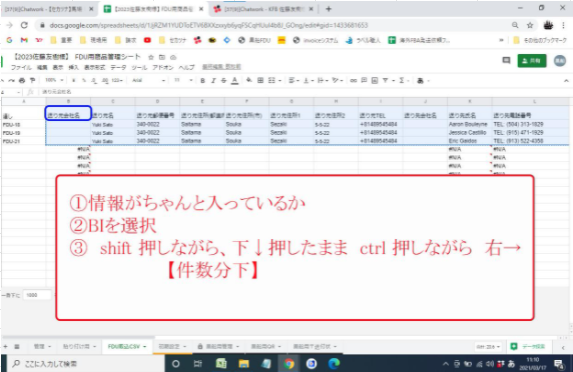Star the spreadsheet document title
Screen dimensions: 573x372
[x=151, y=57]
